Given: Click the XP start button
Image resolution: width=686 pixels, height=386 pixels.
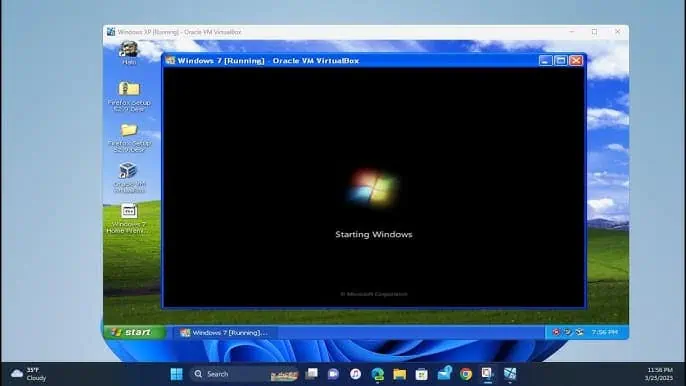Looking at the screenshot, I should tap(134, 332).
